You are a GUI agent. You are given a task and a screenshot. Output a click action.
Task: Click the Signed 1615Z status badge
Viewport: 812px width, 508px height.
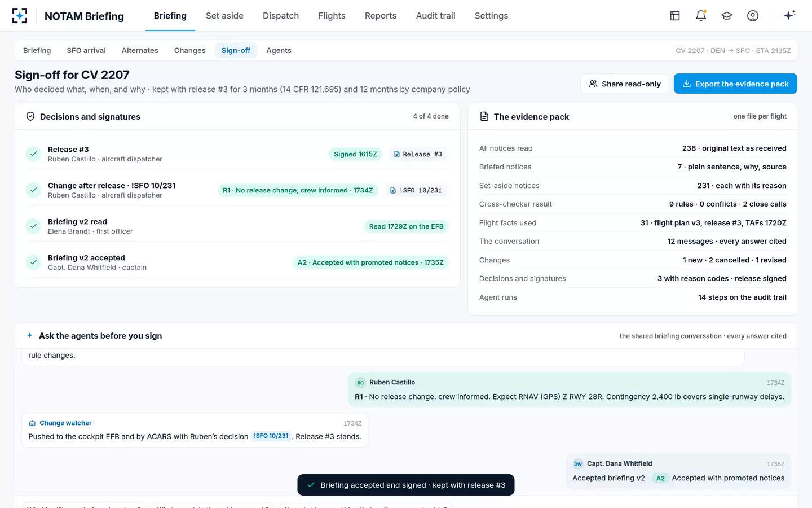pyautogui.click(x=355, y=154)
